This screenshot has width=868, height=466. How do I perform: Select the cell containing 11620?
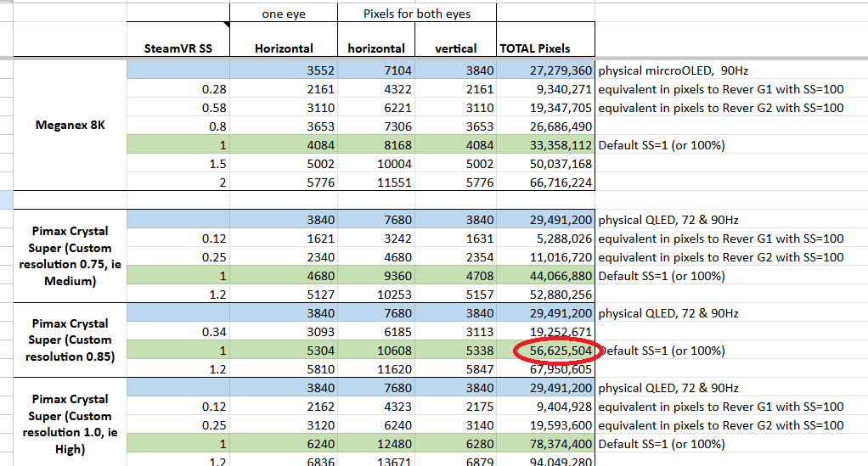(376, 368)
